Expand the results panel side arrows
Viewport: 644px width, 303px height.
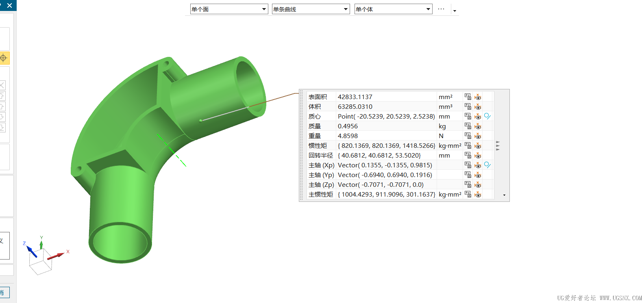(x=498, y=145)
